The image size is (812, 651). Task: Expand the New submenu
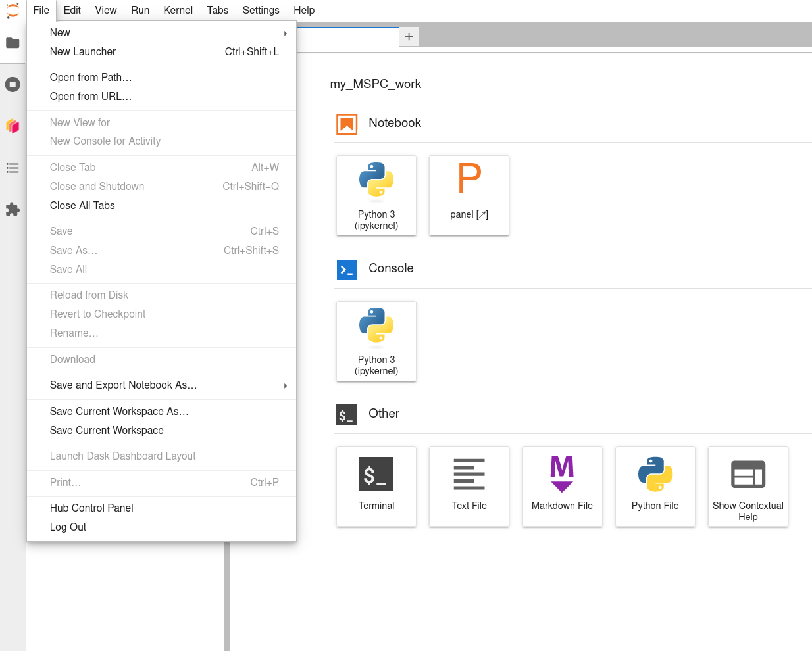[161, 33]
